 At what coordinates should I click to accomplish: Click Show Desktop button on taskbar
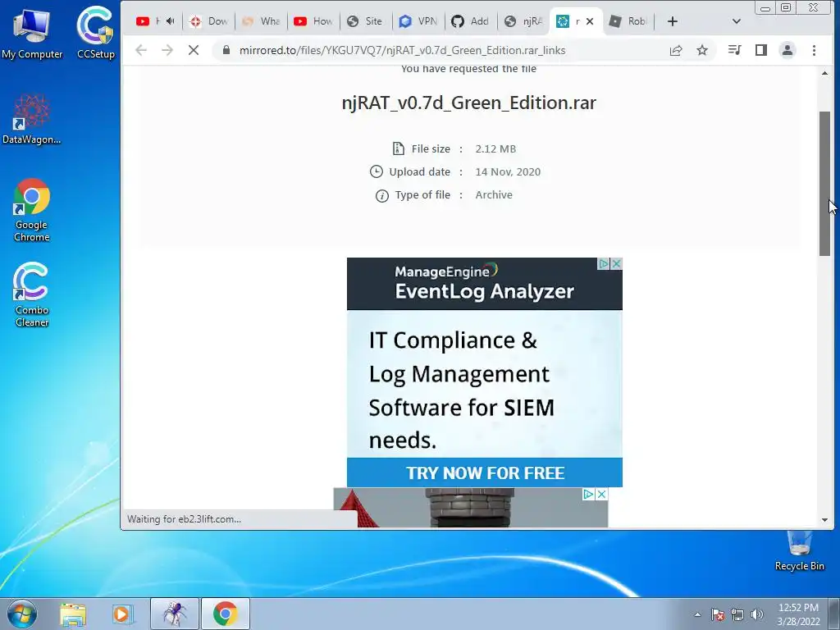tap(835, 614)
